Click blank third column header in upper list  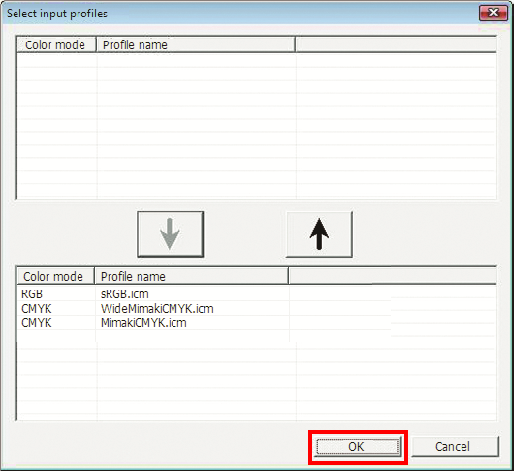(x=396, y=45)
